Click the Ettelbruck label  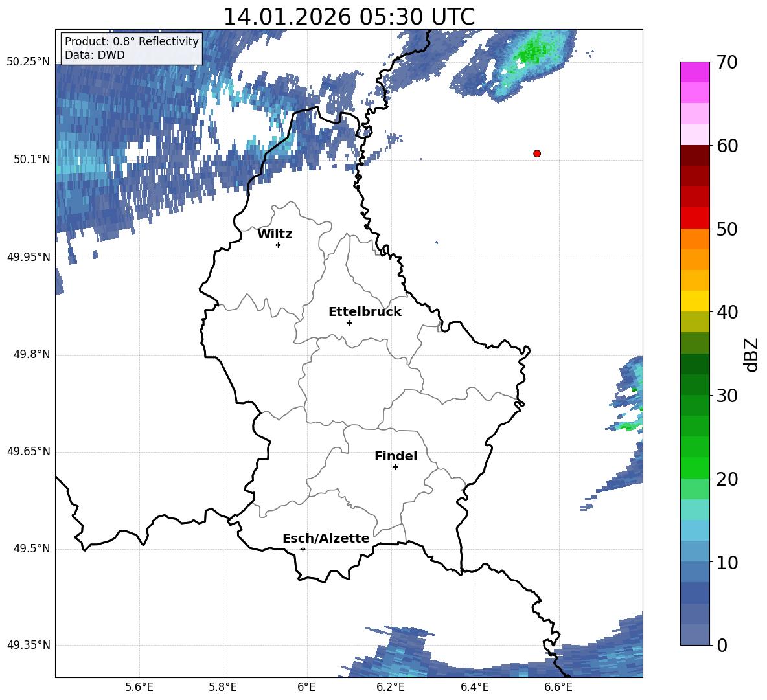tap(365, 312)
